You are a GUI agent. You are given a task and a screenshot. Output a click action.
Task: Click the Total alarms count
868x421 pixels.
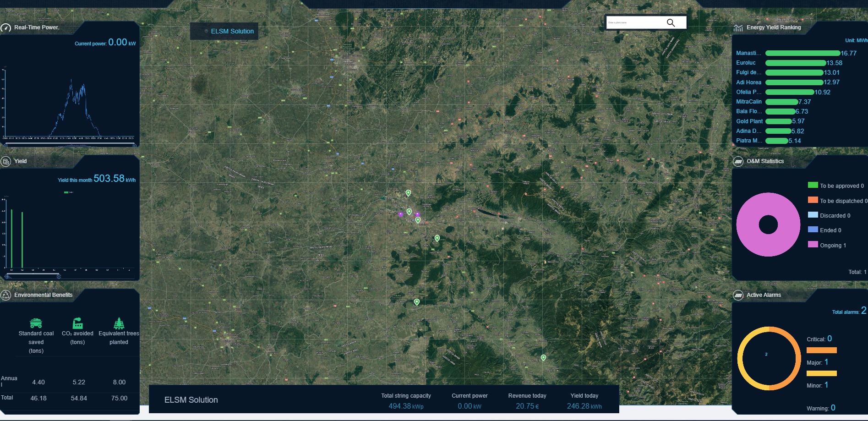[x=863, y=311]
